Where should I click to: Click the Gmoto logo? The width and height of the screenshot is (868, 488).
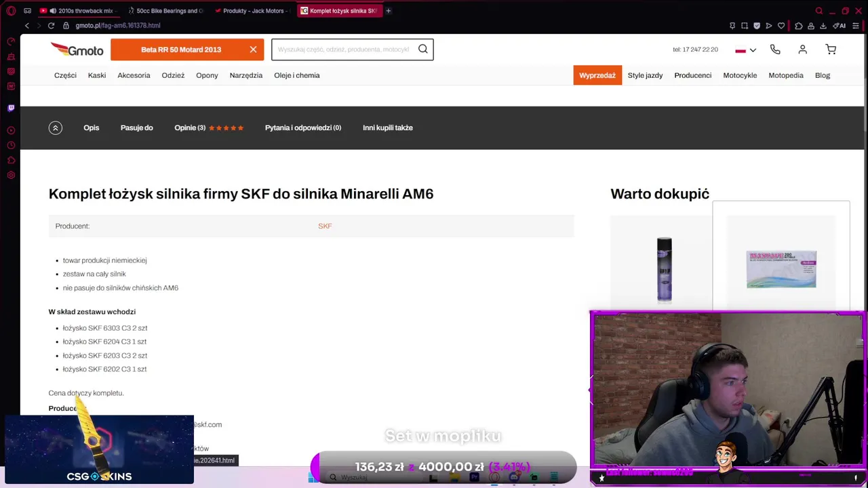pos(77,49)
